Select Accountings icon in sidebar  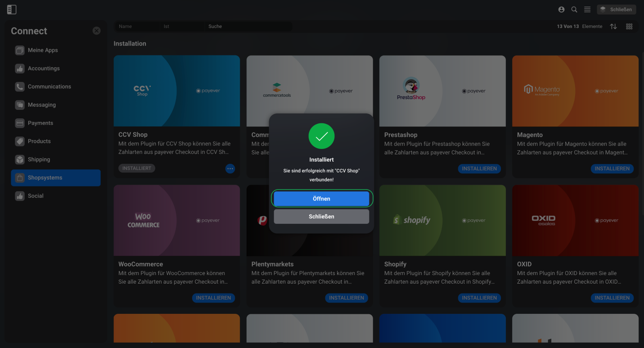19,68
